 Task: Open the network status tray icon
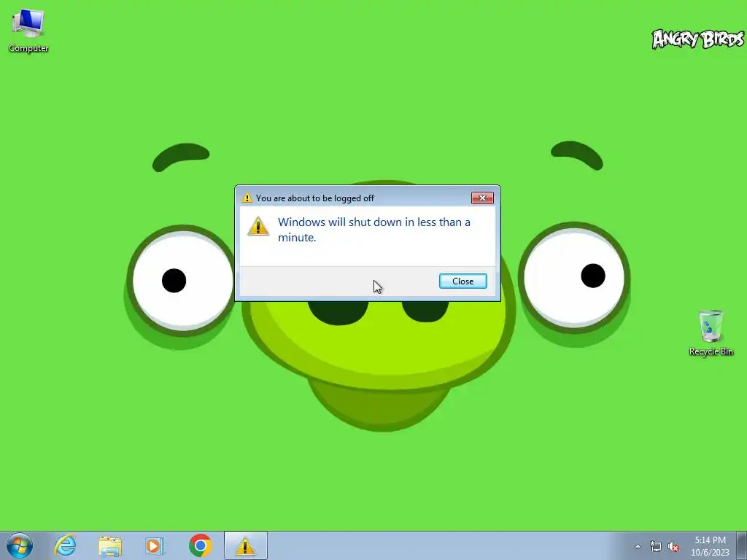[656, 547]
